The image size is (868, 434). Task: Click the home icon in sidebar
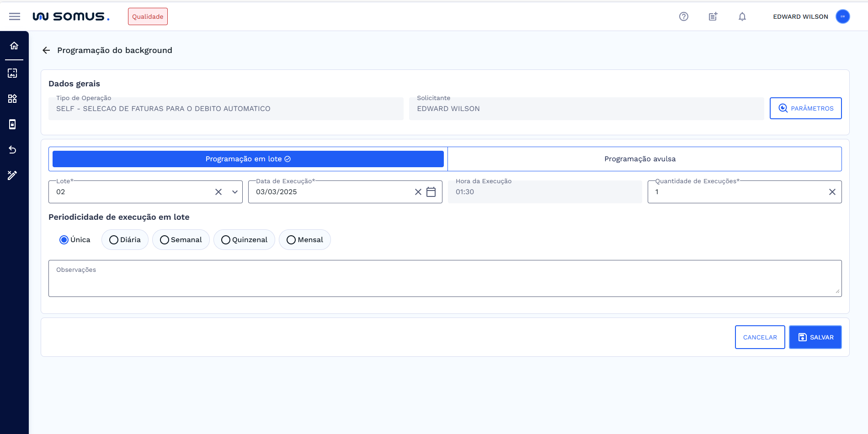click(14, 46)
